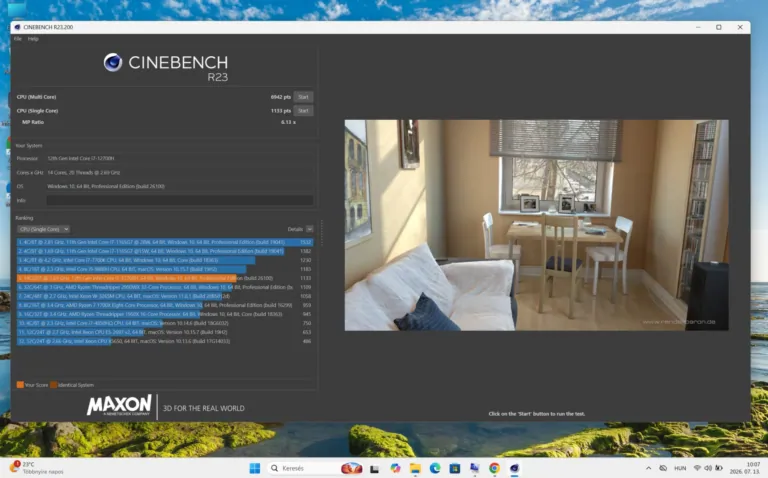Select ranking row 1 Core i7-1165G7 @28W
The image size is (768, 478).
pos(165,242)
